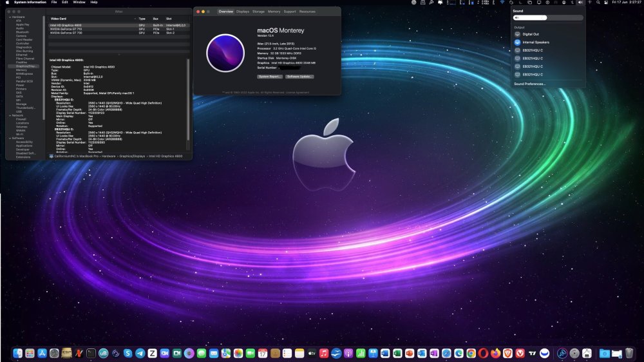This screenshot has width=644, height=362.
Task: Launch Skype from the dock
Action: pyautogui.click(x=128, y=353)
